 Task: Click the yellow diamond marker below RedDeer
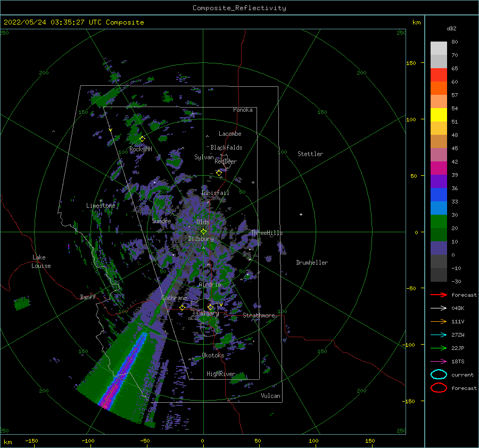[219, 173]
